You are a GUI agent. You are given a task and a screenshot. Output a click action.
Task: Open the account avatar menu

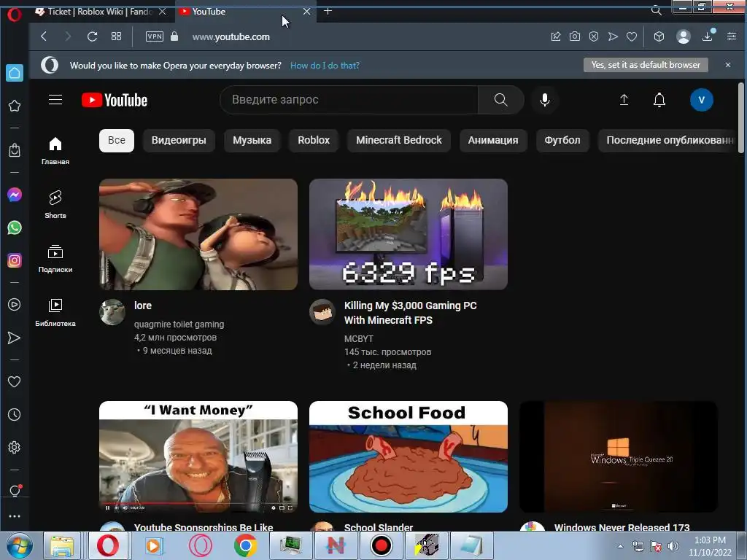click(x=701, y=99)
